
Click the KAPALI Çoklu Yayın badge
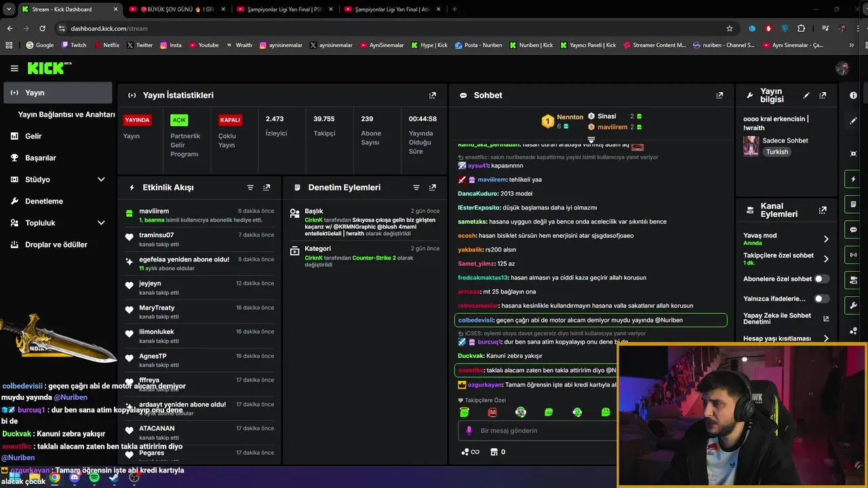[x=230, y=120]
